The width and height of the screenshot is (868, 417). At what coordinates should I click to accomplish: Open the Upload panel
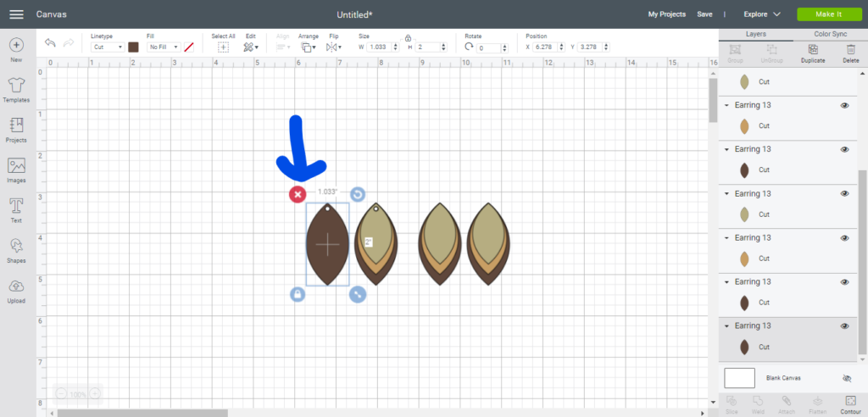[16, 292]
